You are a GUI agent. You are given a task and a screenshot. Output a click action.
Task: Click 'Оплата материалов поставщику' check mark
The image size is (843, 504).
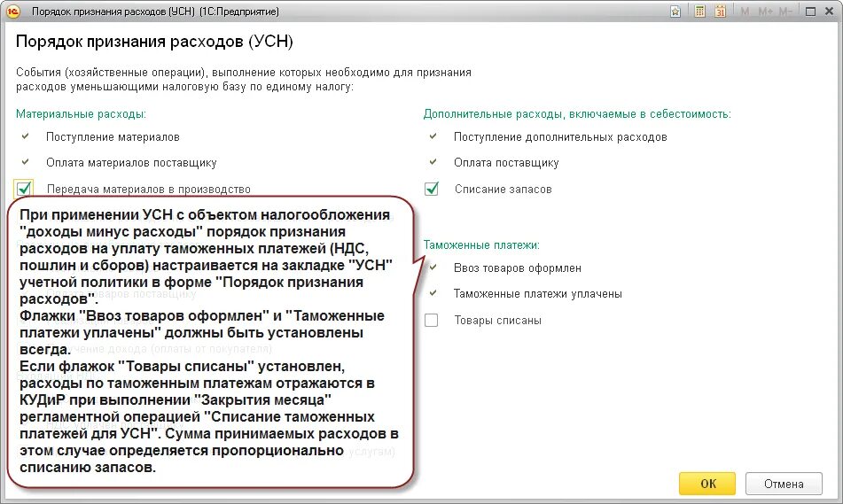click(x=26, y=162)
